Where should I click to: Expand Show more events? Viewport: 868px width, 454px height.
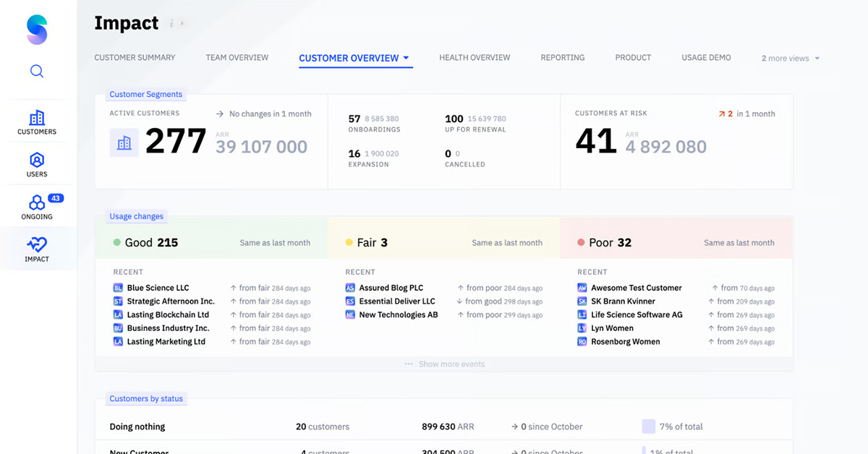445,364
